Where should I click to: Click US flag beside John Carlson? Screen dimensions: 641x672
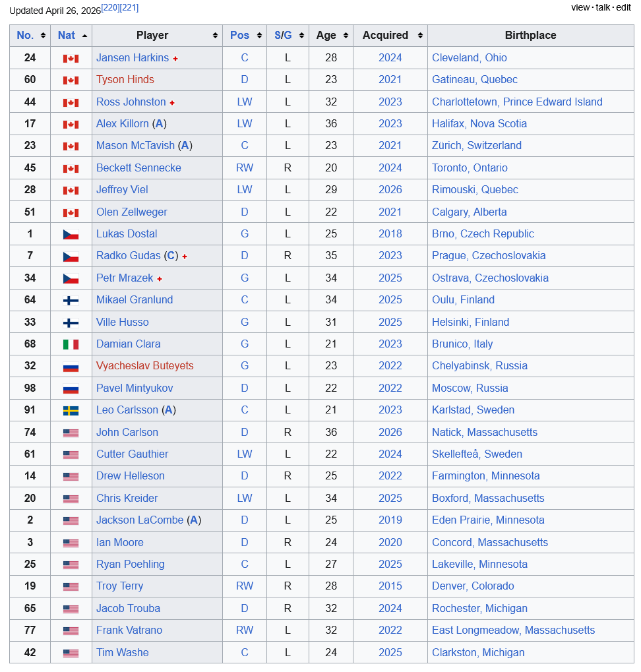(x=71, y=433)
